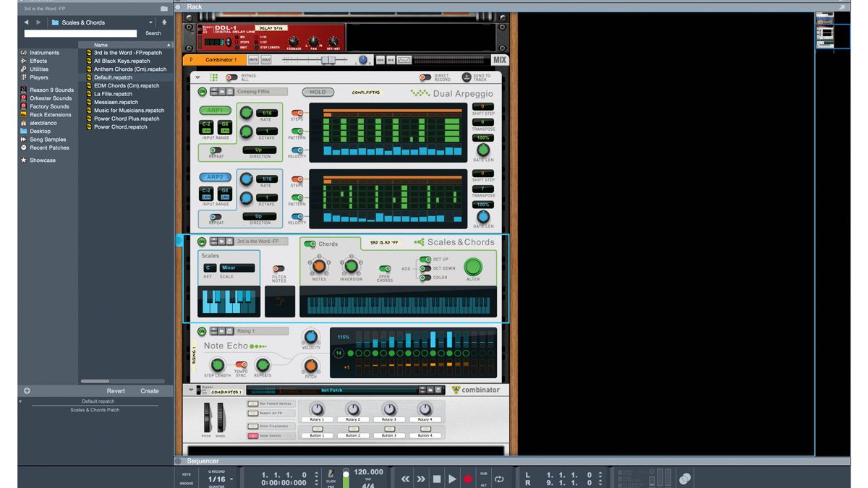Open Factory Sounds location
Screen dimensions: 868x488
coord(49,106)
